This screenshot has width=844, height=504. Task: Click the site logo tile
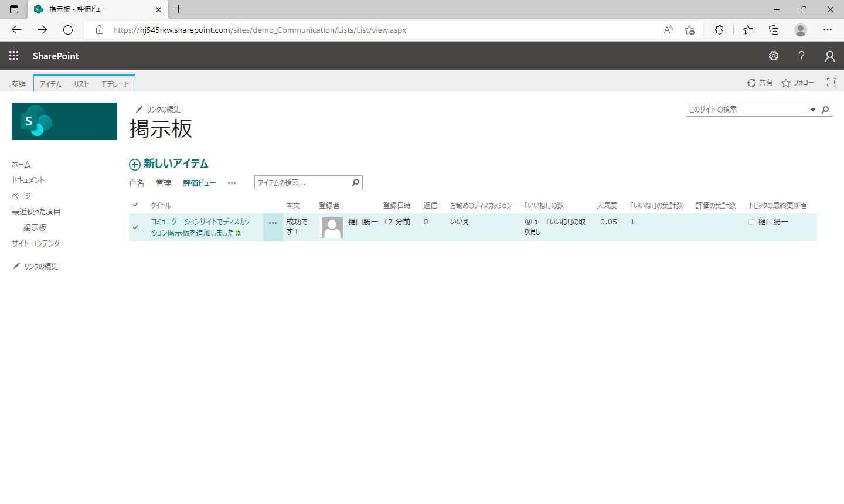tap(64, 121)
